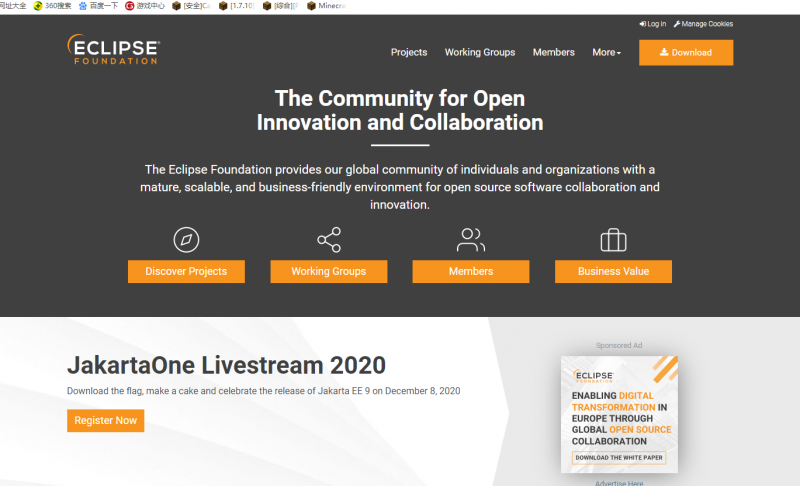Click the orange Members button
This screenshot has width=800, height=486.
[x=471, y=271]
